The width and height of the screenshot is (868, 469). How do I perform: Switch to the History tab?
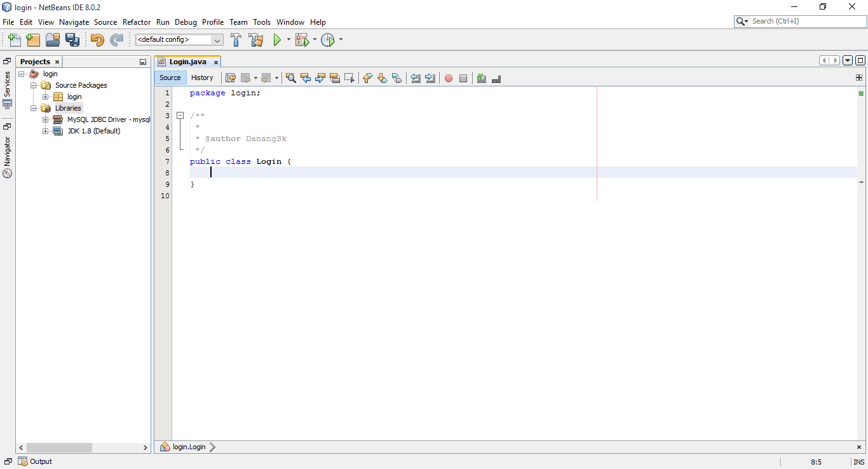coord(202,78)
